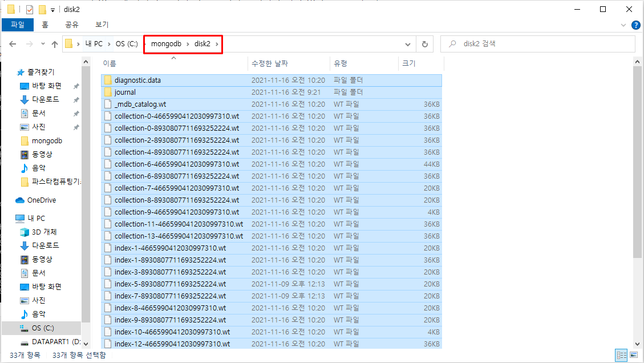This screenshot has height=363, width=644.
Task: Select OS (C:) drive in navigation pane
Action: point(43,328)
